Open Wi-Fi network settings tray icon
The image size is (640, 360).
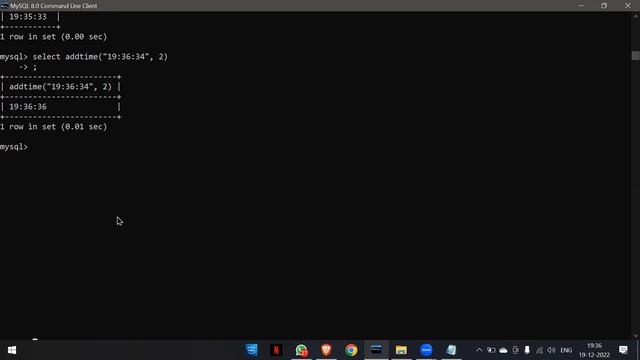[540, 350]
